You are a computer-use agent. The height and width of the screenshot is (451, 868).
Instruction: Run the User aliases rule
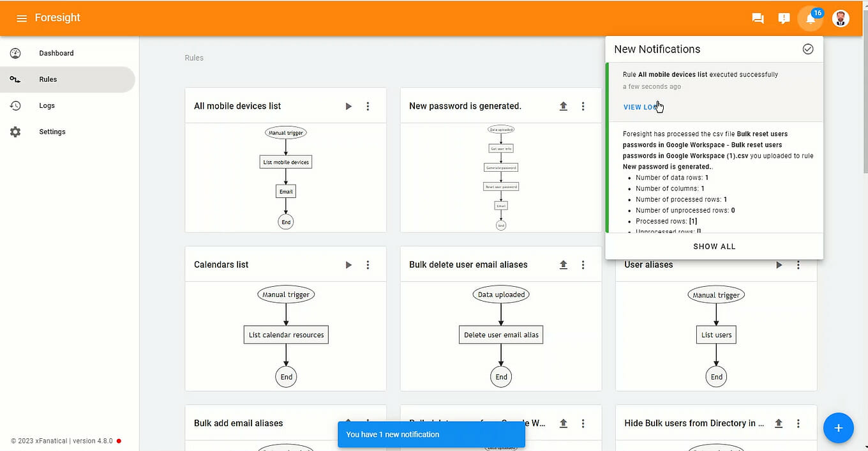pyautogui.click(x=779, y=264)
